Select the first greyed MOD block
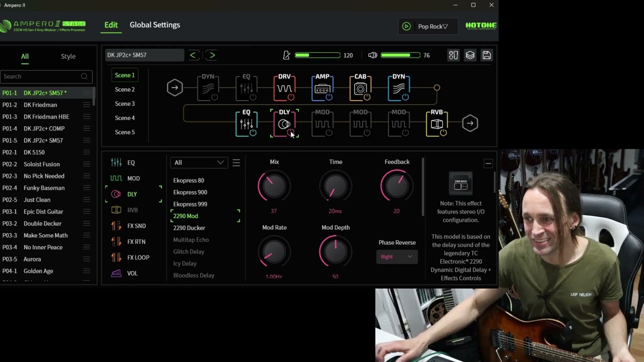This screenshot has height=362, width=644. 323,123
